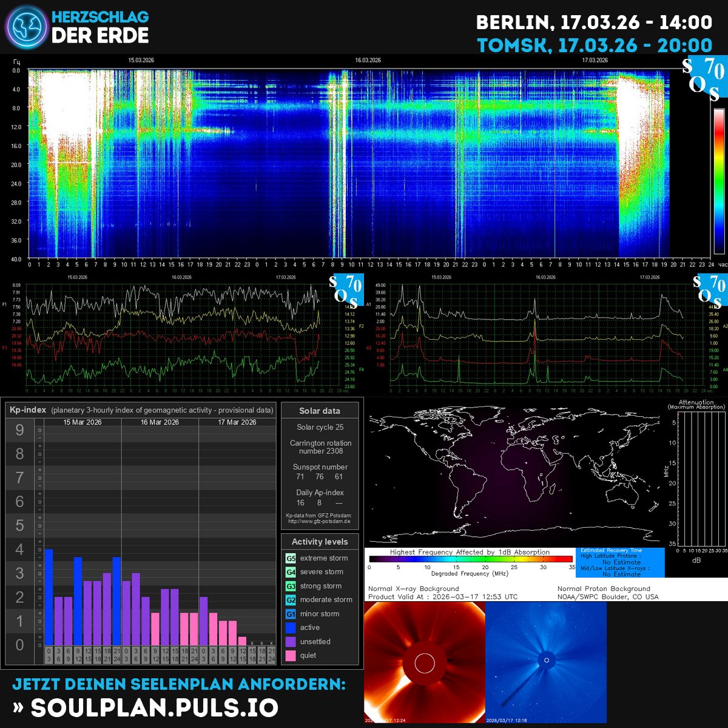Select the G5 extreme storm icon
Viewport: 728px width, 728px height.
click(x=289, y=558)
